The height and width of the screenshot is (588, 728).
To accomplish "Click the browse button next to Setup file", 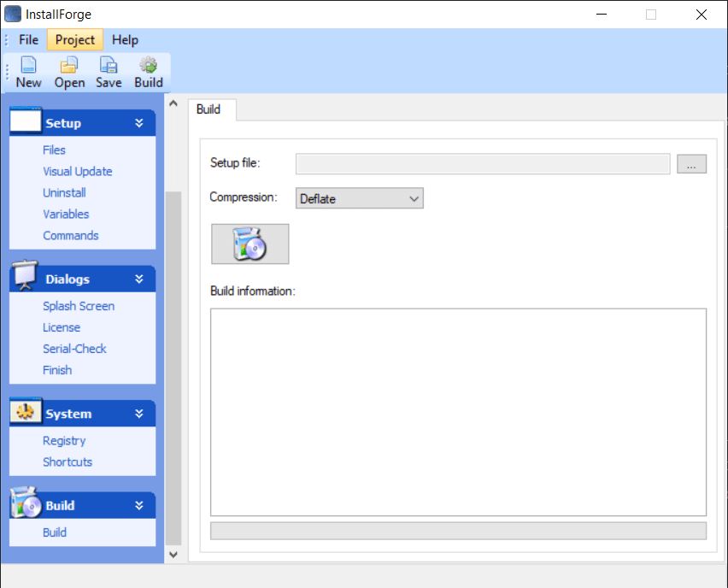I will [x=691, y=164].
